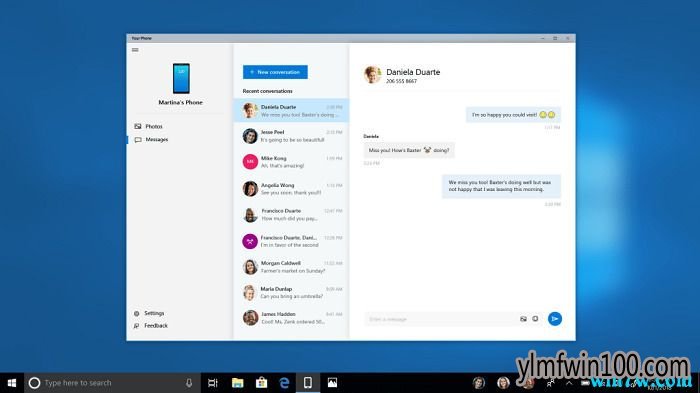The width and height of the screenshot is (700, 393).
Task: Open Angella Wong conversation
Action: click(x=292, y=188)
